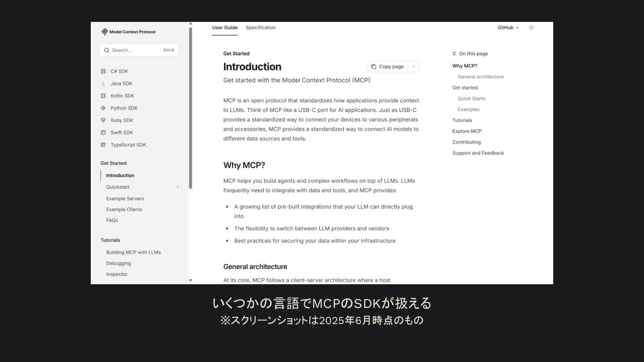Switch to the Specification tab

tap(261, 28)
